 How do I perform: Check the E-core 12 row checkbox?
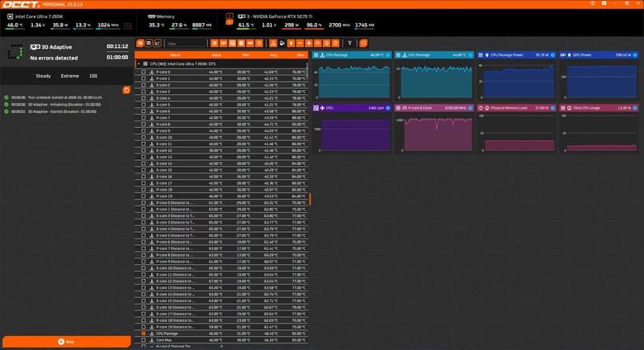pyautogui.click(x=144, y=150)
